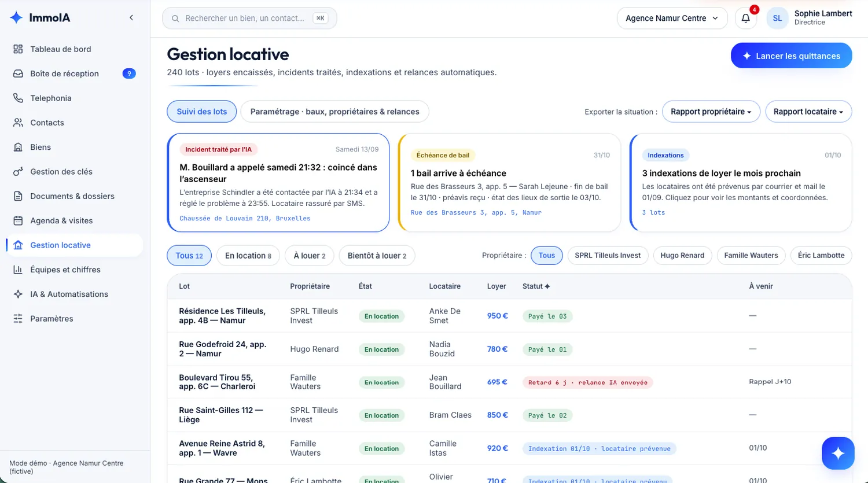868x483 pixels.
Task: Click the Documents & dossiers file icon
Action: [18, 196]
